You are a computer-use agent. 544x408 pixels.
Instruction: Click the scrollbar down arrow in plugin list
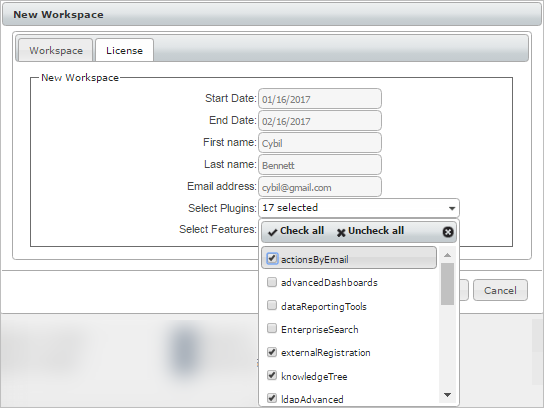(448, 395)
